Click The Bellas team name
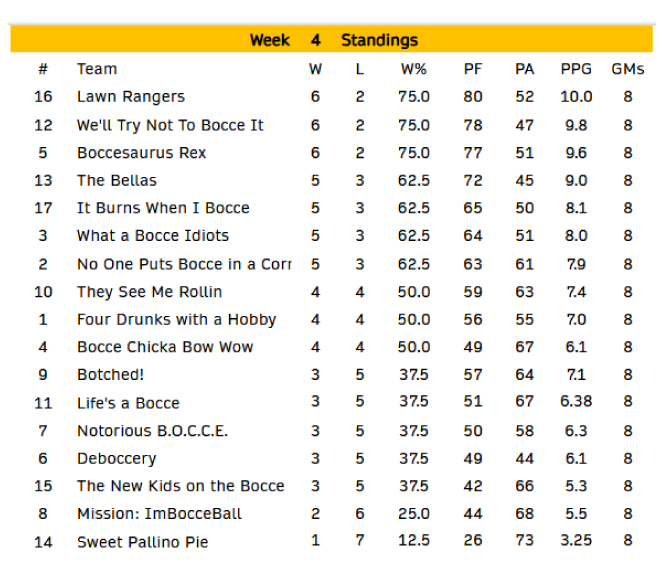The image size is (667, 563). (117, 181)
